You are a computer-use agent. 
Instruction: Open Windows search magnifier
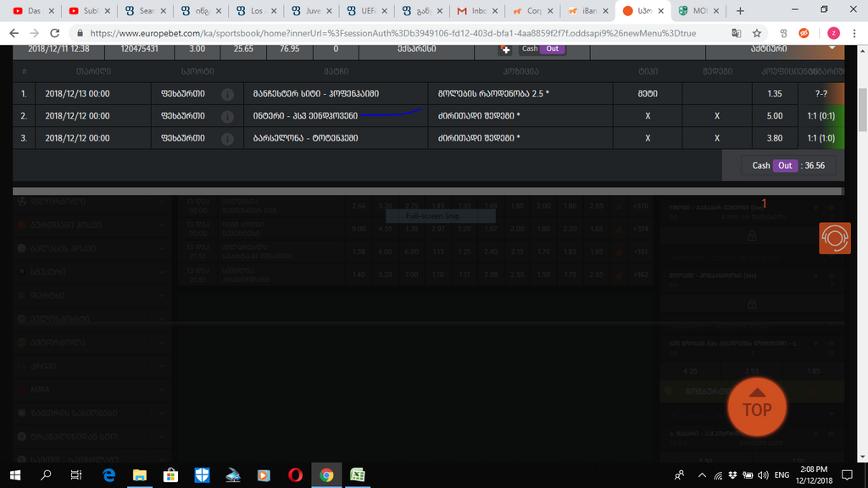tap(46, 475)
